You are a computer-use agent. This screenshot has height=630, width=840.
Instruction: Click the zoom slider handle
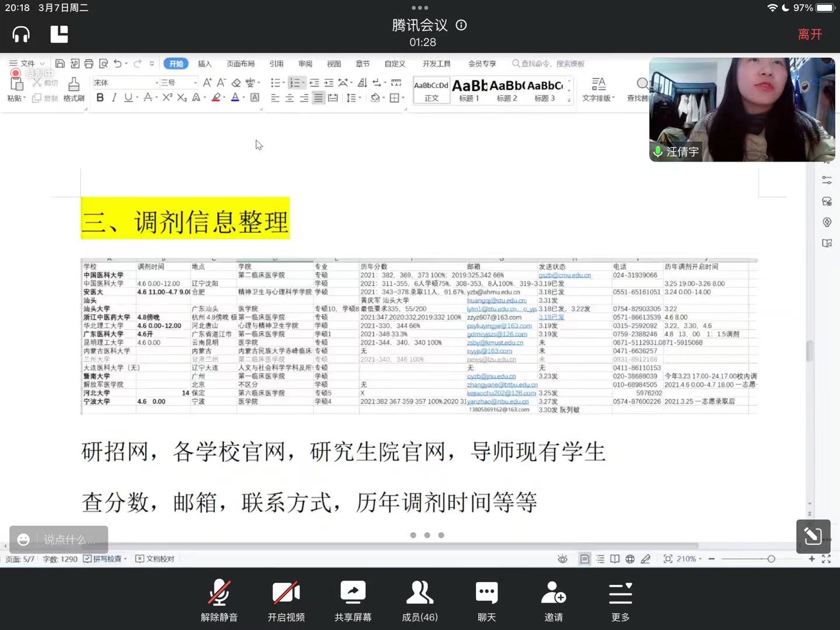point(771,559)
